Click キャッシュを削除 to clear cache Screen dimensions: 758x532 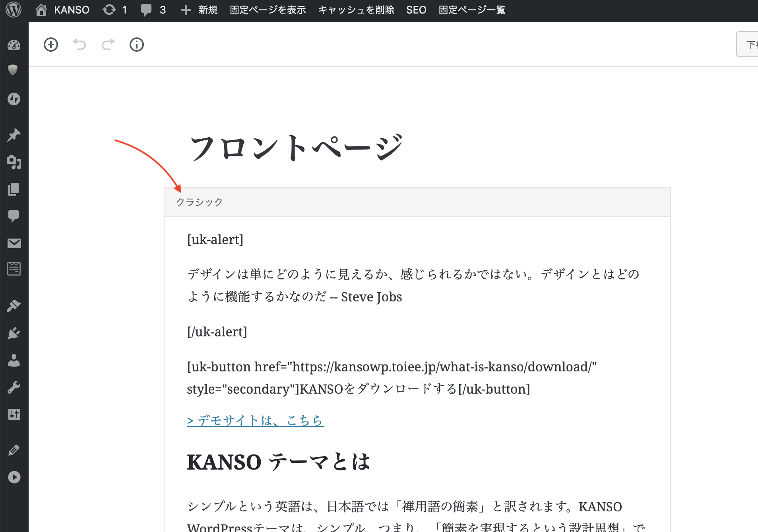click(356, 10)
